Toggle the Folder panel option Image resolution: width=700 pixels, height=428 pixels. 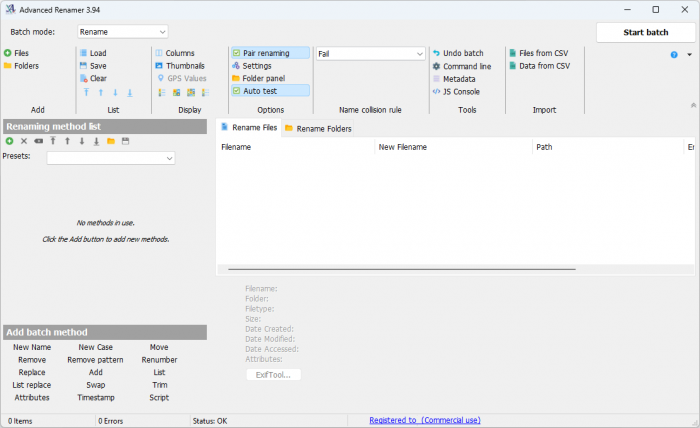click(263, 78)
